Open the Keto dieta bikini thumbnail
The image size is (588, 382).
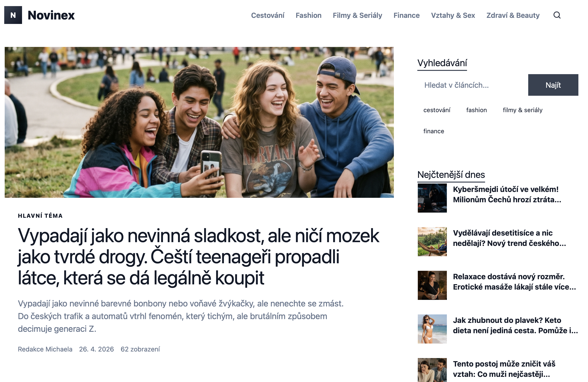click(432, 329)
